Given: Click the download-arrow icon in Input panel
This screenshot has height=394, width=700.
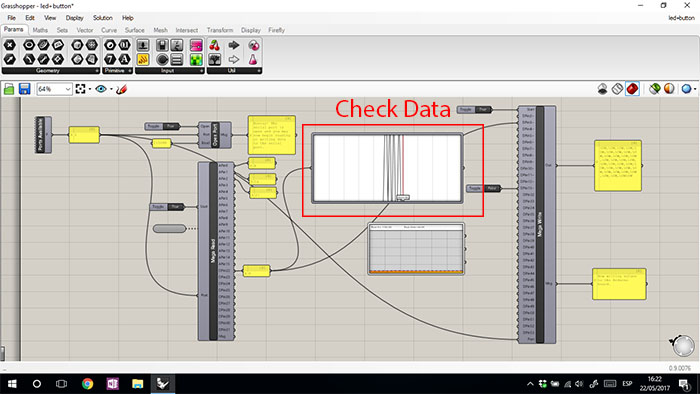Looking at the screenshot, I should [x=143, y=45].
